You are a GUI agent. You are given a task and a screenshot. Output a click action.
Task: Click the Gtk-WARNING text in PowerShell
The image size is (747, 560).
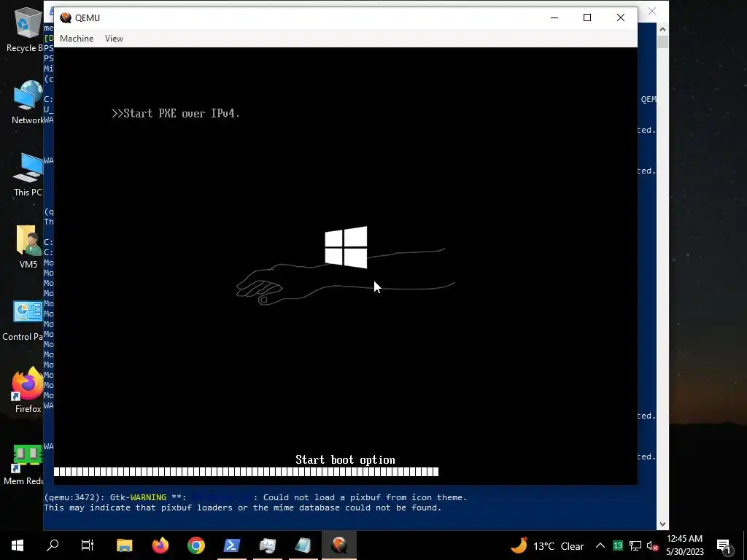click(x=138, y=497)
